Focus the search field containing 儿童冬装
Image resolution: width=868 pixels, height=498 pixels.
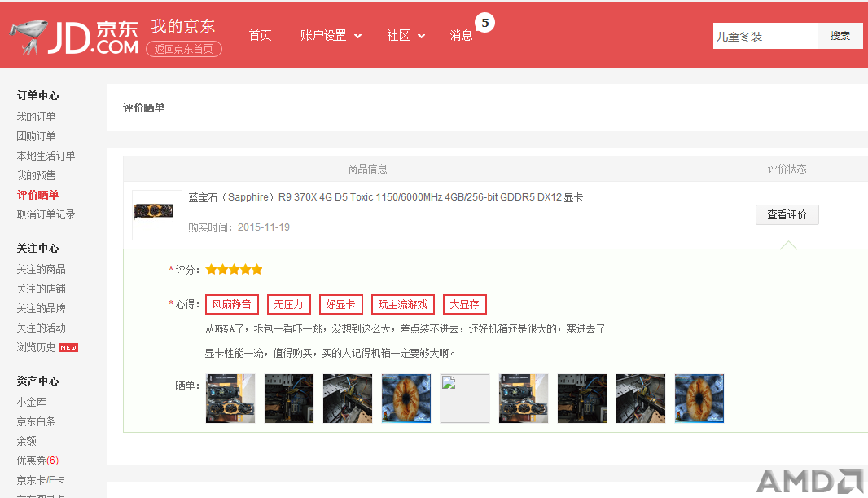[765, 36]
